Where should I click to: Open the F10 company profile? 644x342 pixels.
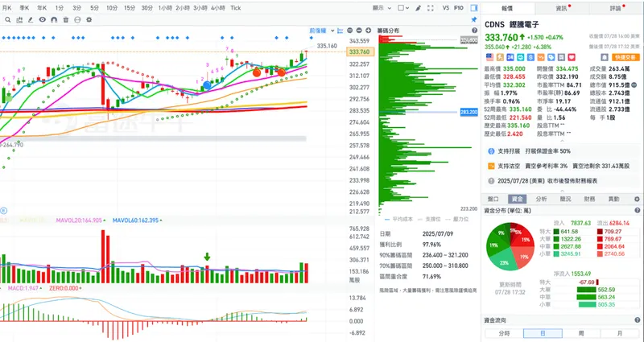[459, 8]
